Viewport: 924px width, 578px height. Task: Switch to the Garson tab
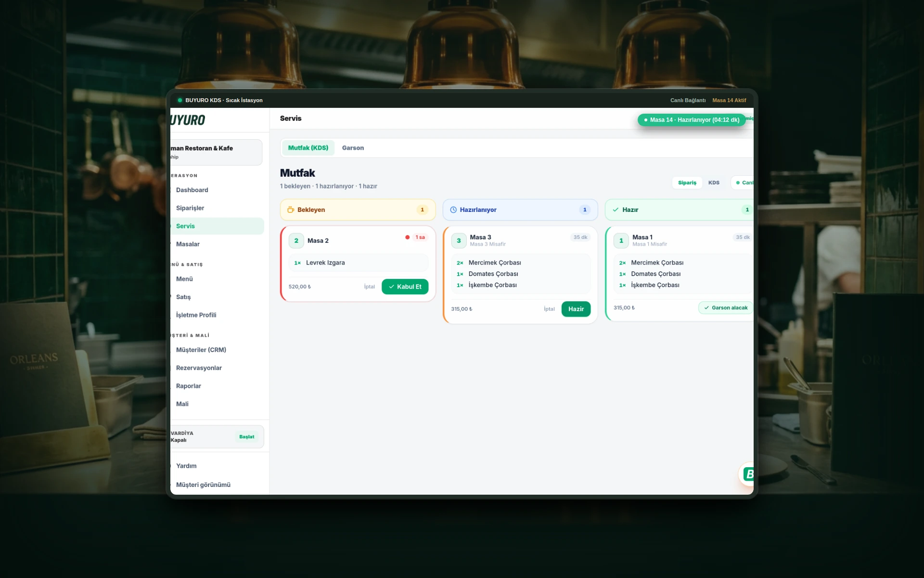tap(353, 148)
